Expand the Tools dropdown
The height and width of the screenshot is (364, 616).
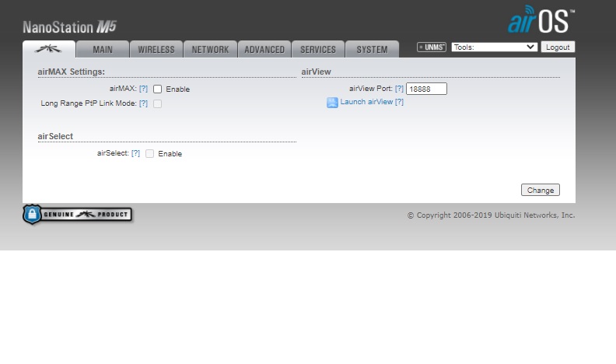coord(494,47)
